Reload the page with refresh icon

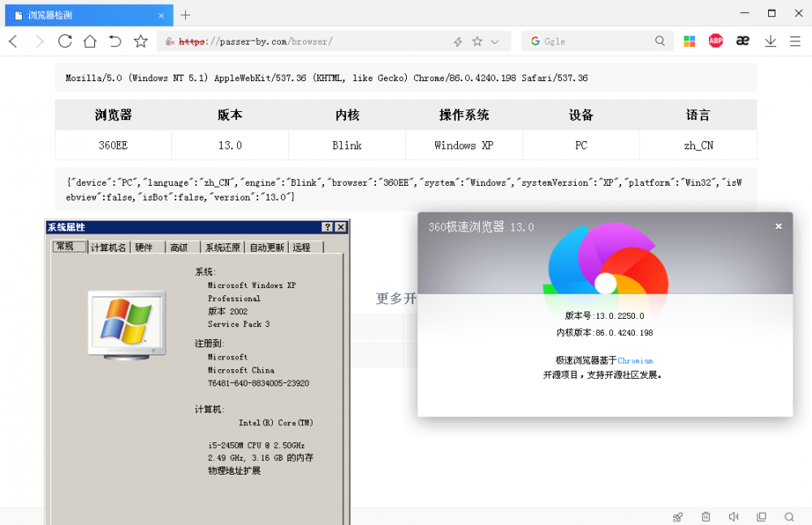pos(65,41)
